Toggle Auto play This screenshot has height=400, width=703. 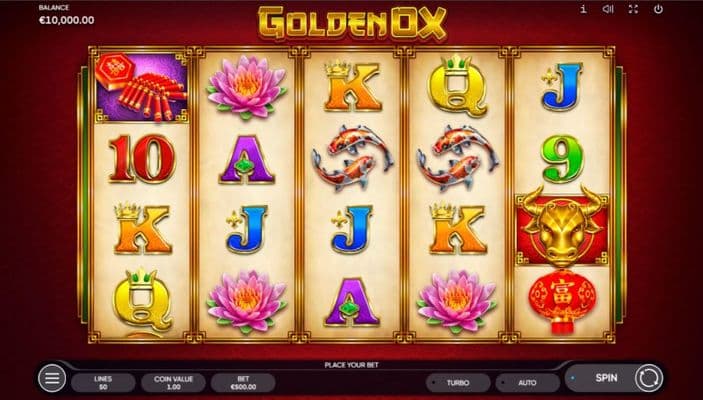(x=527, y=383)
